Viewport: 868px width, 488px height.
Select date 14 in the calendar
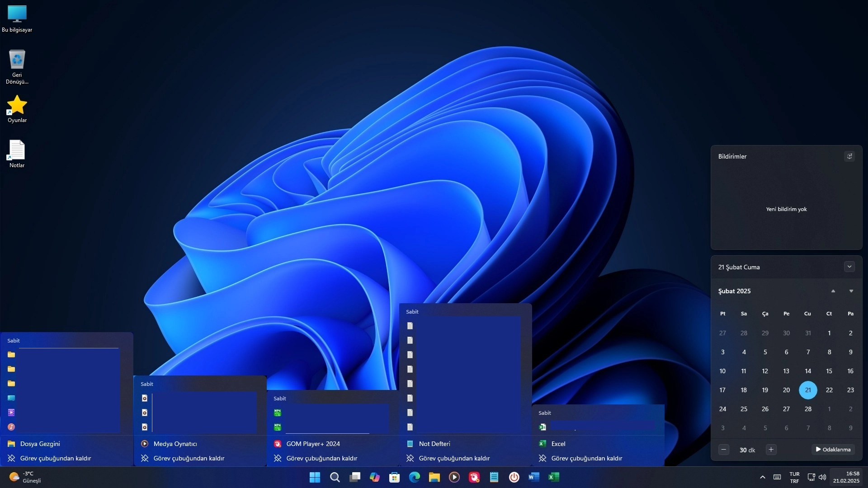click(x=808, y=371)
